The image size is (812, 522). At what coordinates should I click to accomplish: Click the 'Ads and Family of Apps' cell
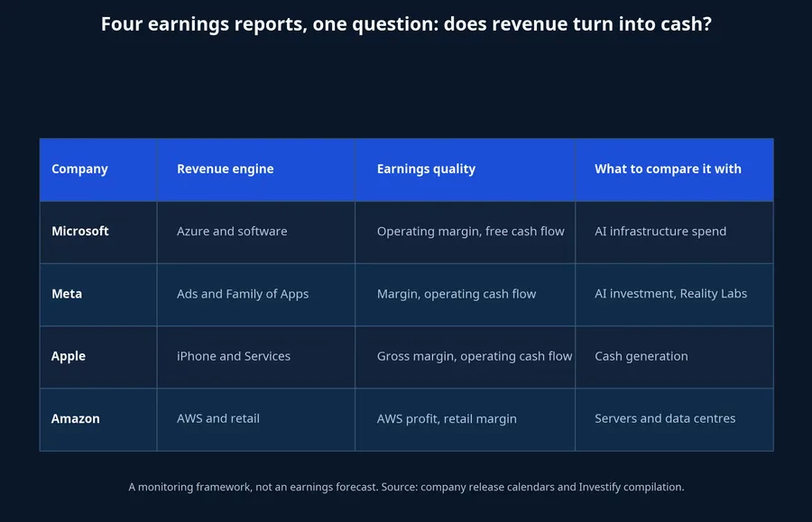coord(256,295)
